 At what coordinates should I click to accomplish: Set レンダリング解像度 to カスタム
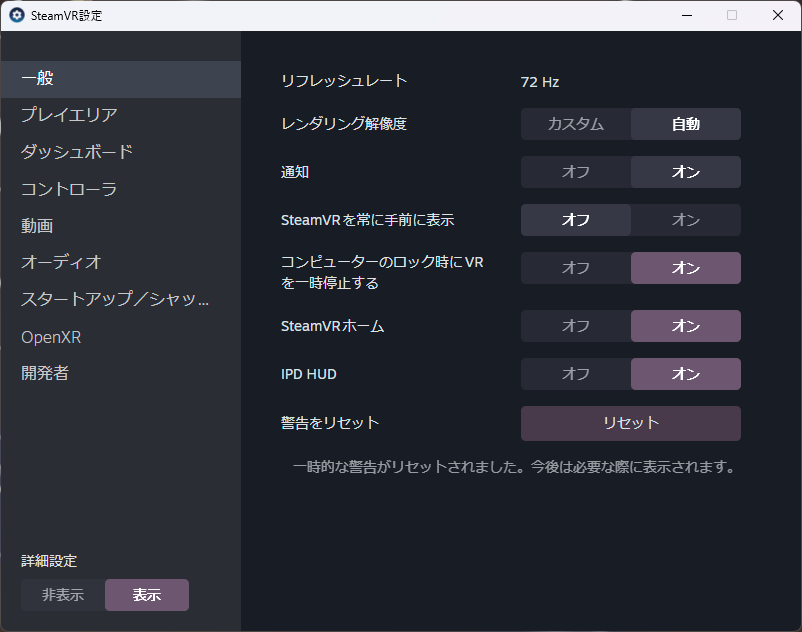(576, 124)
